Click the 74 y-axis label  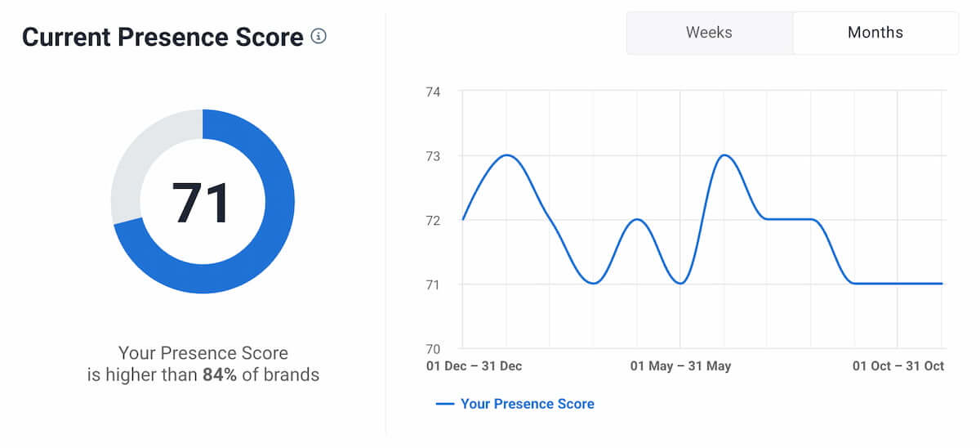click(x=433, y=92)
